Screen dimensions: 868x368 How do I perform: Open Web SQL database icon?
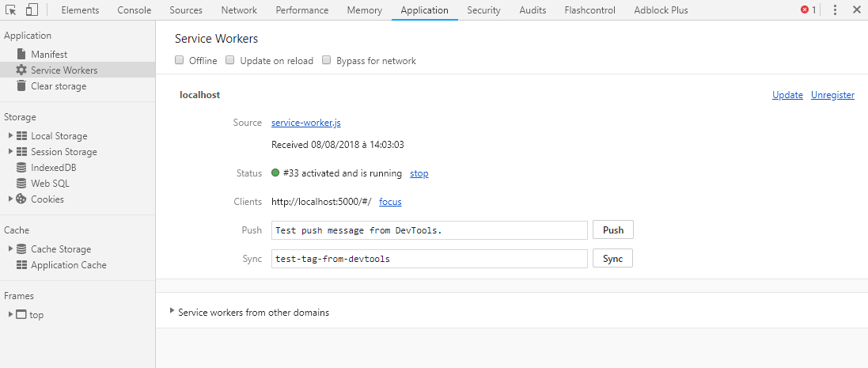21,183
